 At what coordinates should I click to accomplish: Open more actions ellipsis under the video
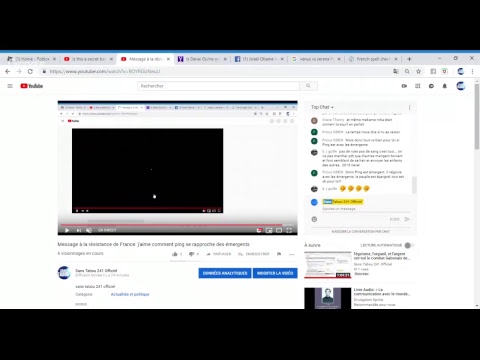point(292,254)
